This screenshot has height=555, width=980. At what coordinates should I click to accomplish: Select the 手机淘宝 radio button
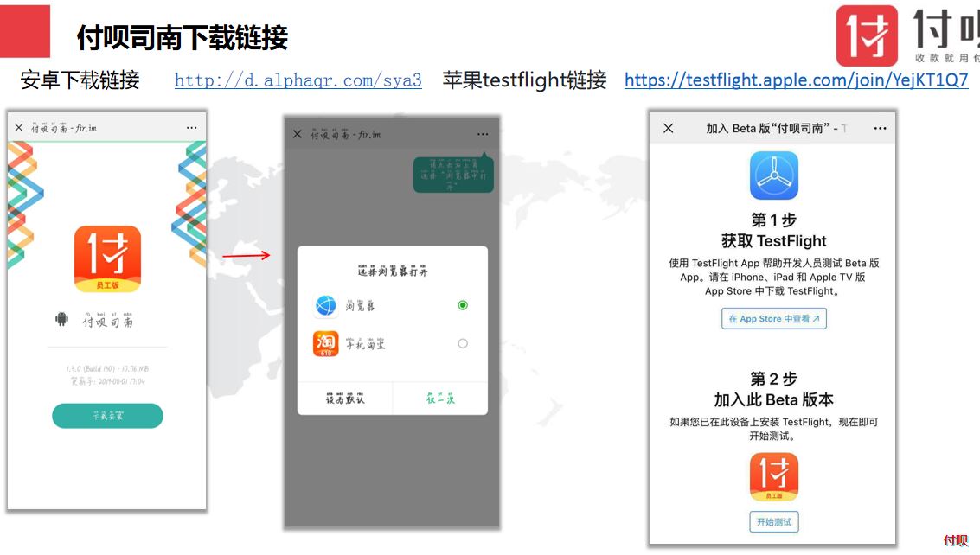463,343
